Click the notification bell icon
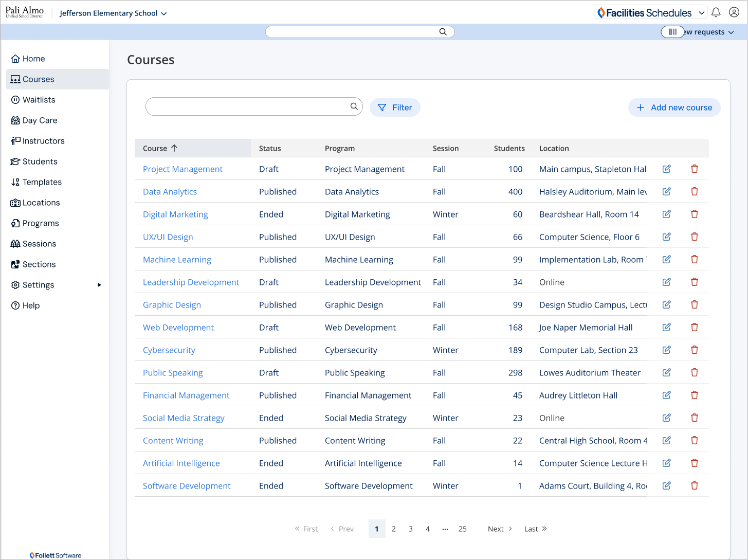 pos(716,12)
